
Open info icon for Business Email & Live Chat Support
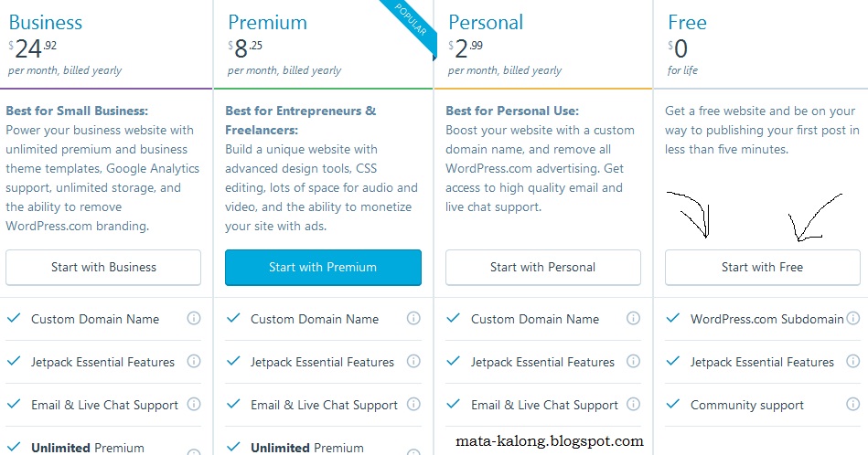tap(194, 404)
